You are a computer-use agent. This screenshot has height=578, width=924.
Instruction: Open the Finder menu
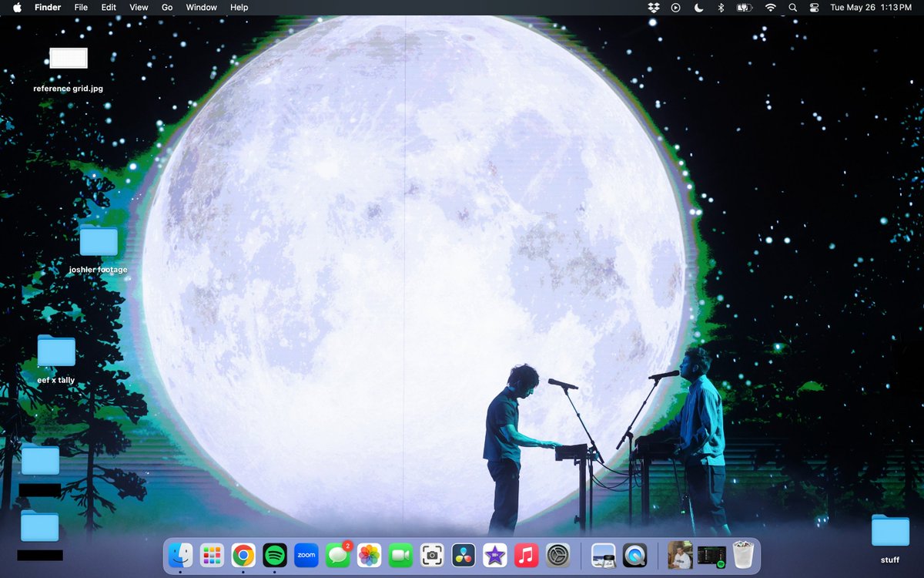point(48,7)
